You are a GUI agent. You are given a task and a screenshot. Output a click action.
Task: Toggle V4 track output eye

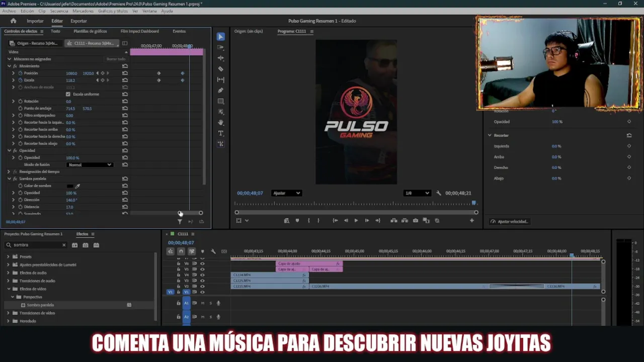[202, 275]
